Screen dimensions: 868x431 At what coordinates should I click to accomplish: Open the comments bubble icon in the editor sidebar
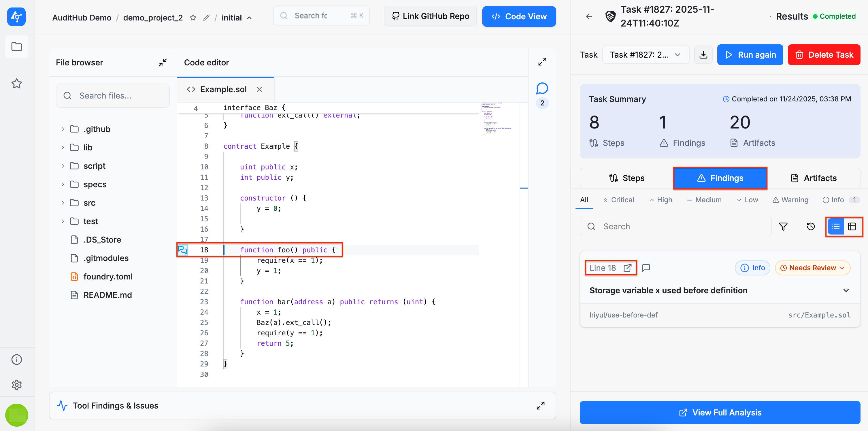click(542, 89)
